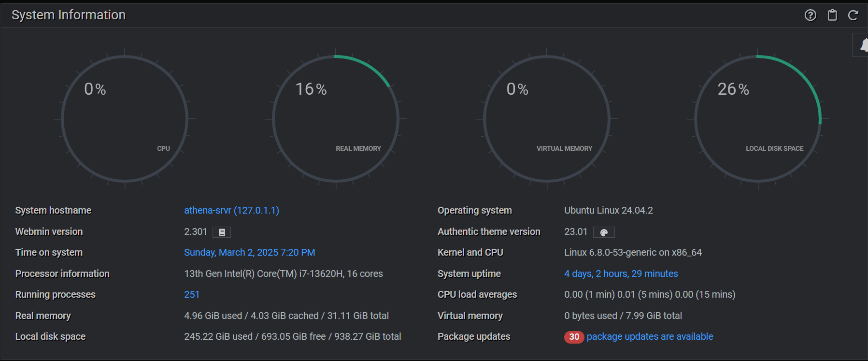Open the athena-srvr (127.0.1.1) hostname link

tap(231, 210)
